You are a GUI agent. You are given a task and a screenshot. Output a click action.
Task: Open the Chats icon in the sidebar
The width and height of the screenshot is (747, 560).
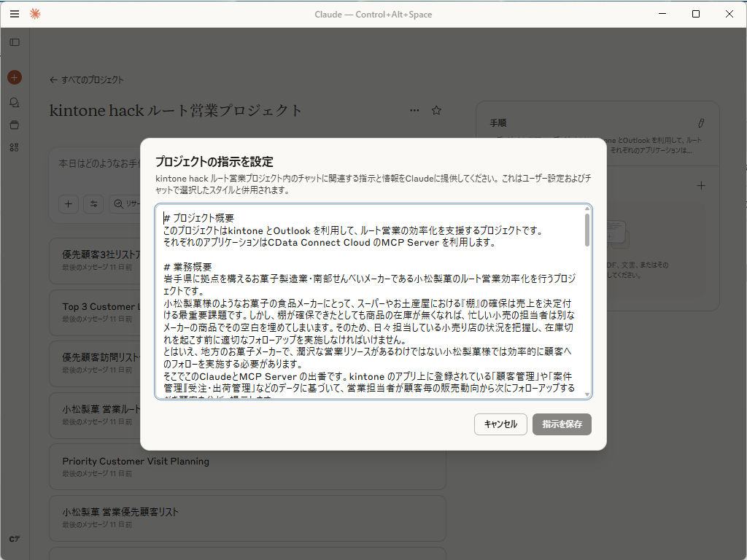pos(14,102)
